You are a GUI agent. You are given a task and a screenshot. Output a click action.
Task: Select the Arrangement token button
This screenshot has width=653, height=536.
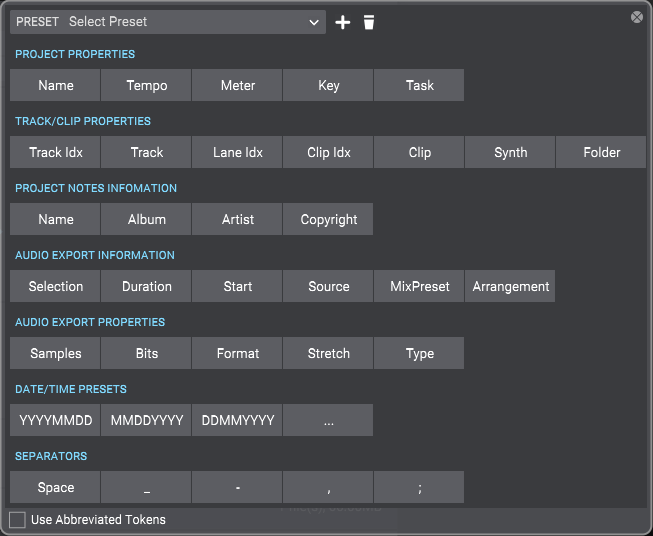(x=510, y=286)
